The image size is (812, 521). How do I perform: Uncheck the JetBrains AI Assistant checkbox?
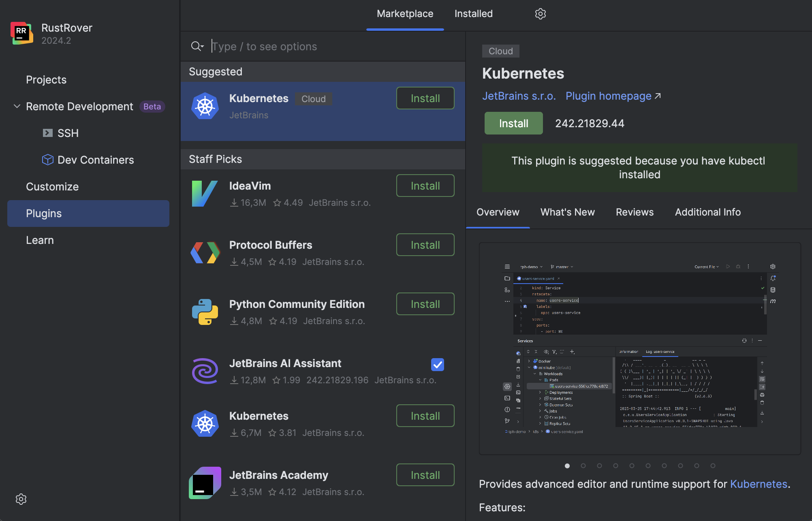pos(437,365)
